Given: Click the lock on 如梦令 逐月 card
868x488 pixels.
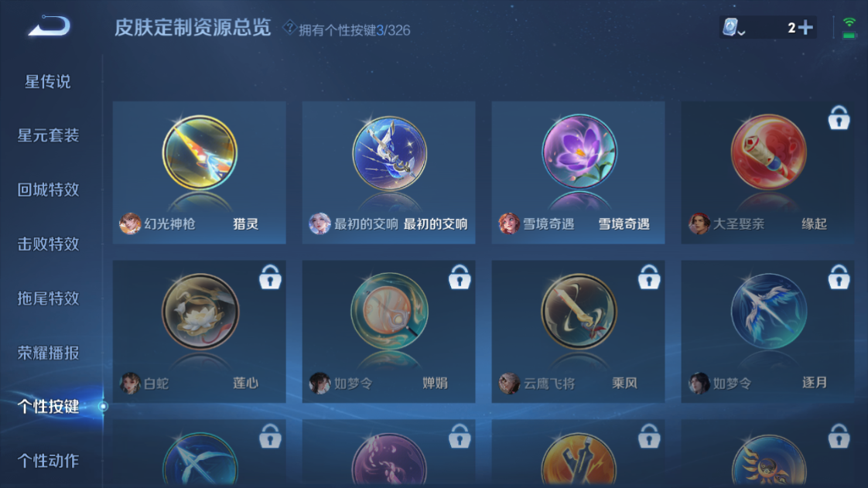Looking at the screenshot, I should (839, 277).
